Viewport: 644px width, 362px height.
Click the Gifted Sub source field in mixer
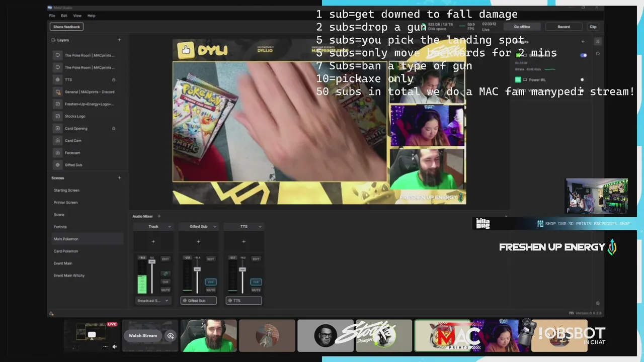pyautogui.click(x=198, y=301)
